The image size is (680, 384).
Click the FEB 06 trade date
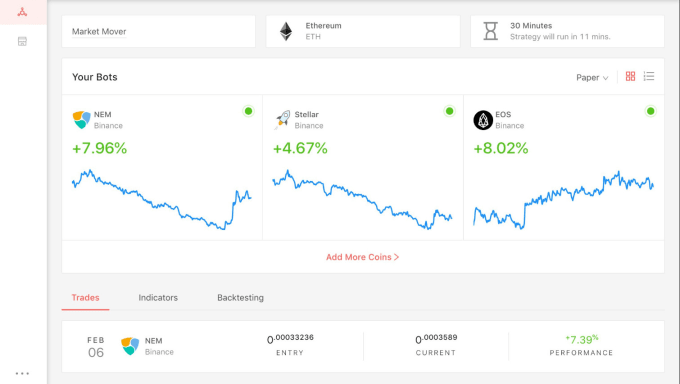(x=96, y=347)
